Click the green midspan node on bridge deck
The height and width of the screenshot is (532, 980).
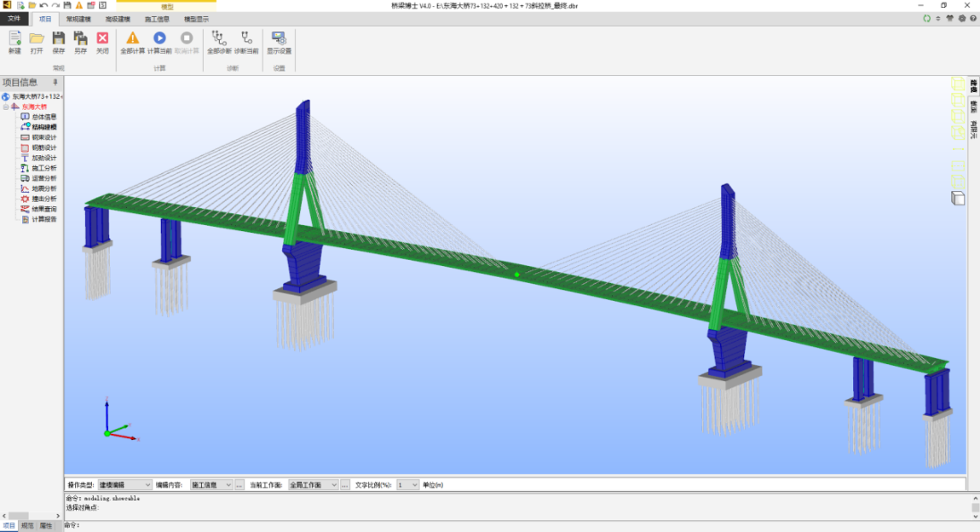517,274
